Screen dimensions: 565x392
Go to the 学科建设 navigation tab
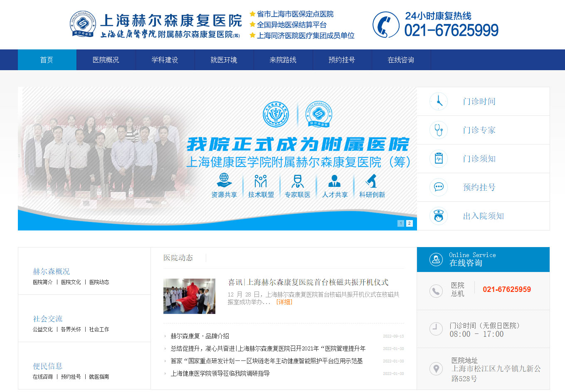(165, 60)
